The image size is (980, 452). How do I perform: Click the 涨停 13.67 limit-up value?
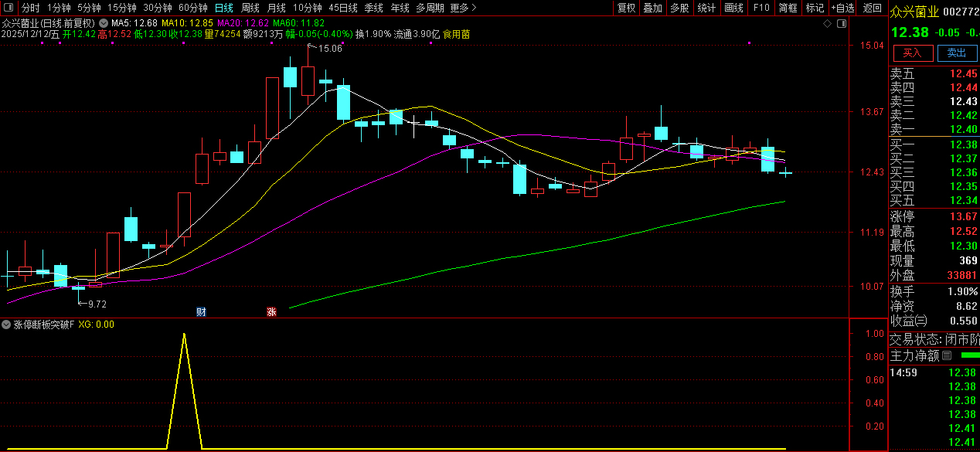[964, 217]
